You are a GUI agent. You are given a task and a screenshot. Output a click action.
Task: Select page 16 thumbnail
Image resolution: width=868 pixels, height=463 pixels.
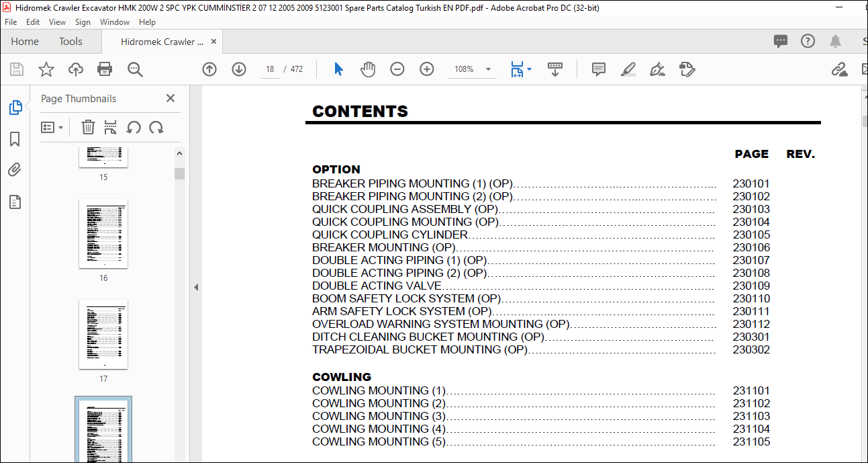(103, 234)
